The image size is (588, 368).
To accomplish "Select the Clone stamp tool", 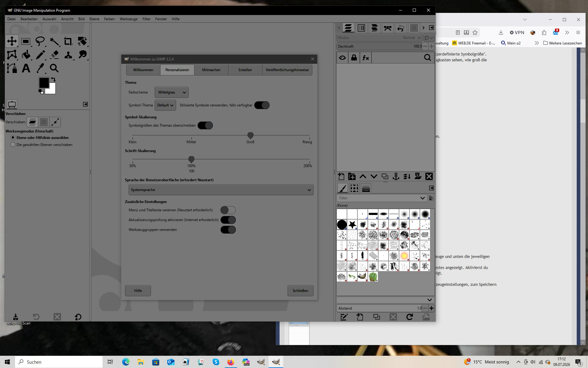I will click(68, 55).
